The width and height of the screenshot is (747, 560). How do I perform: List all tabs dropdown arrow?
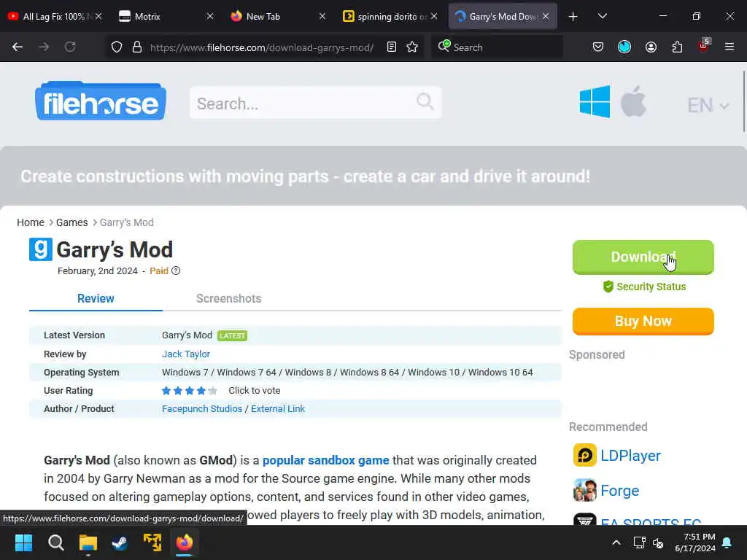602,16
